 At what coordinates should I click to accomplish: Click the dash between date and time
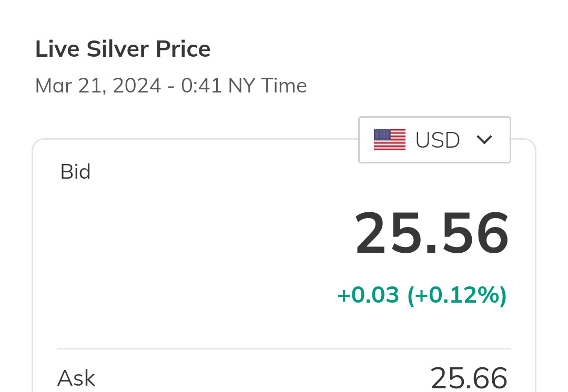coord(171,86)
